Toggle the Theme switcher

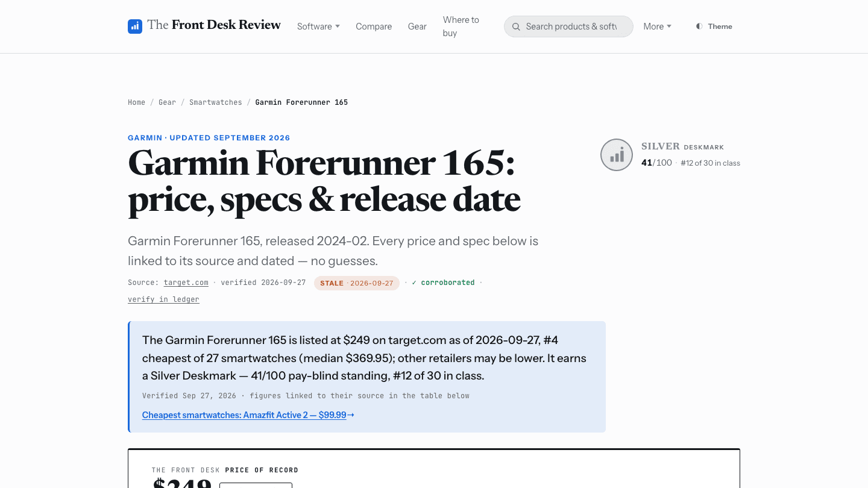coord(714,27)
